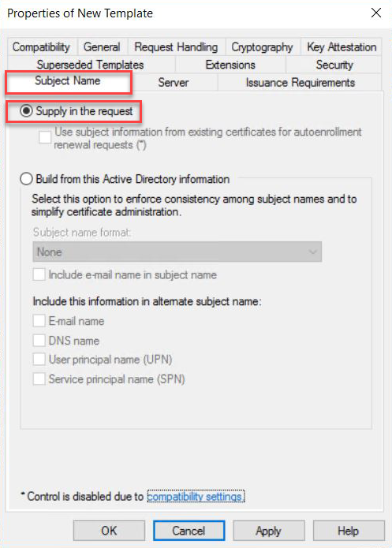The image size is (392, 548).
Task: Open the Security tab
Action: pyautogui.click(x=334, y=65)
